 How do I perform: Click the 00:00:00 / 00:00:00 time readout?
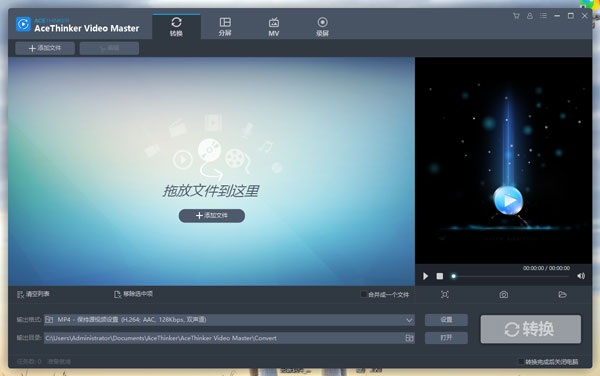[x=546, y=268]
